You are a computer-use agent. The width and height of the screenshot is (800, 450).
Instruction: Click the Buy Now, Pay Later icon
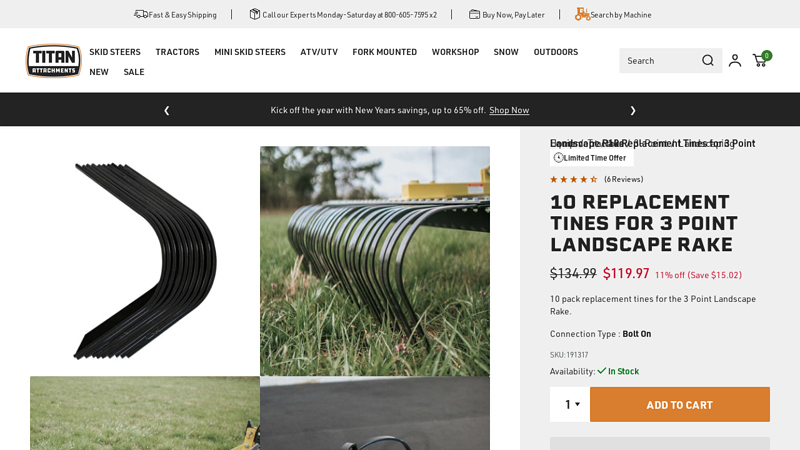[475, 14]
